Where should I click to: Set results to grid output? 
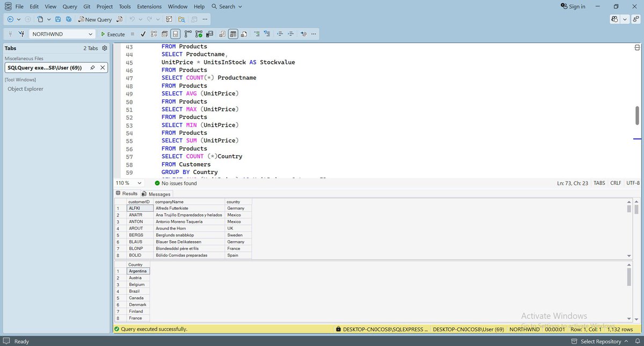tap(233, 34)
